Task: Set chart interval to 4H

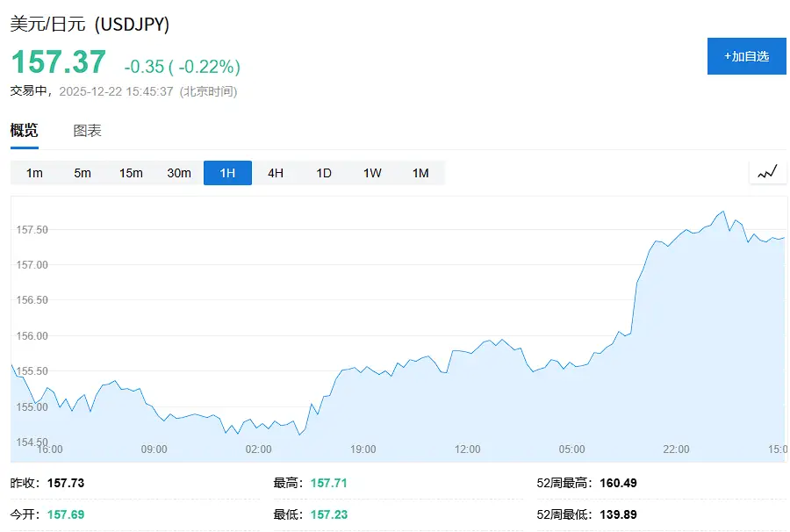Action: [276, 173]
